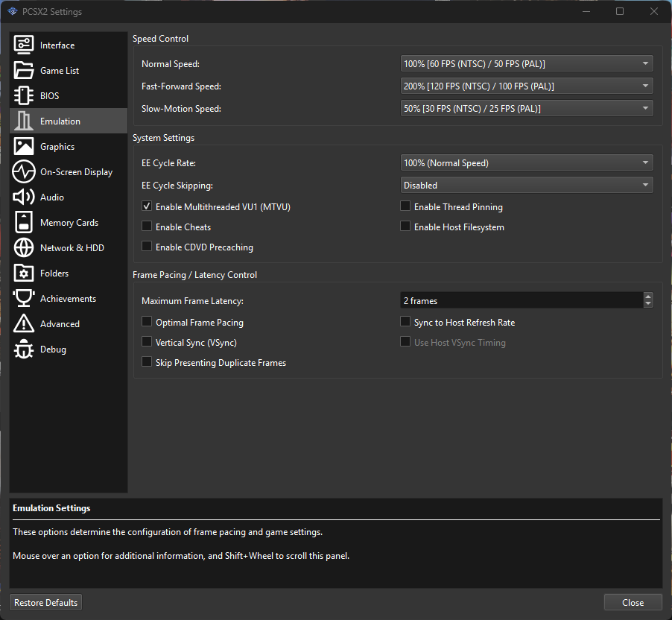This screenshot has height=620, width=672.
Task: Decrease Maximum Frame Latency with down arrow
Action: pos(648,303)
